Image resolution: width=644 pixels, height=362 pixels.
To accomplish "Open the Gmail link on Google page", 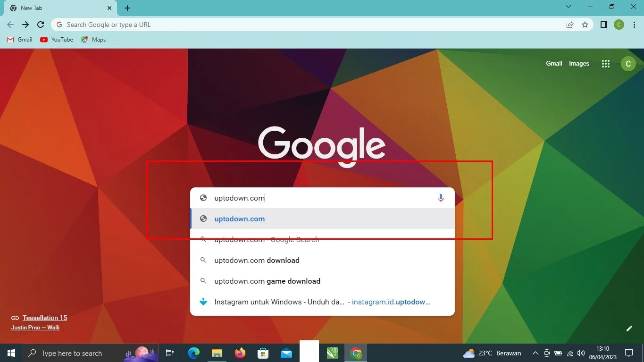I will pos(554,63).
